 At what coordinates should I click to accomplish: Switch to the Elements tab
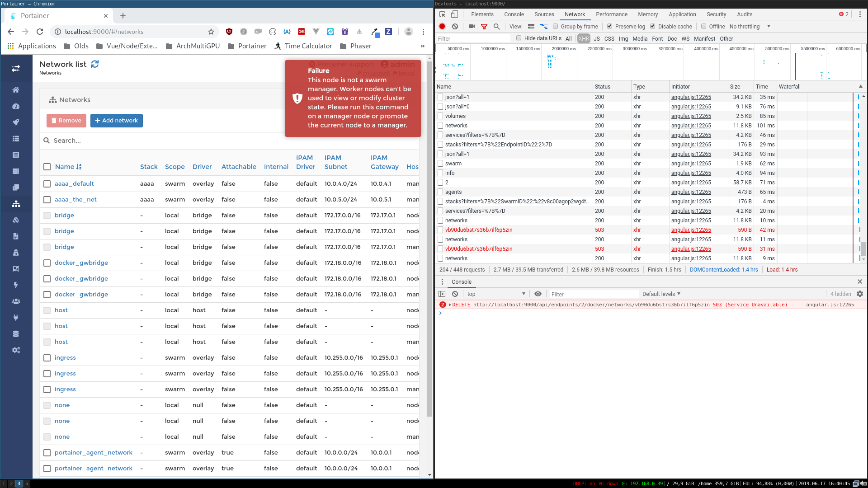tap(482, 14)
